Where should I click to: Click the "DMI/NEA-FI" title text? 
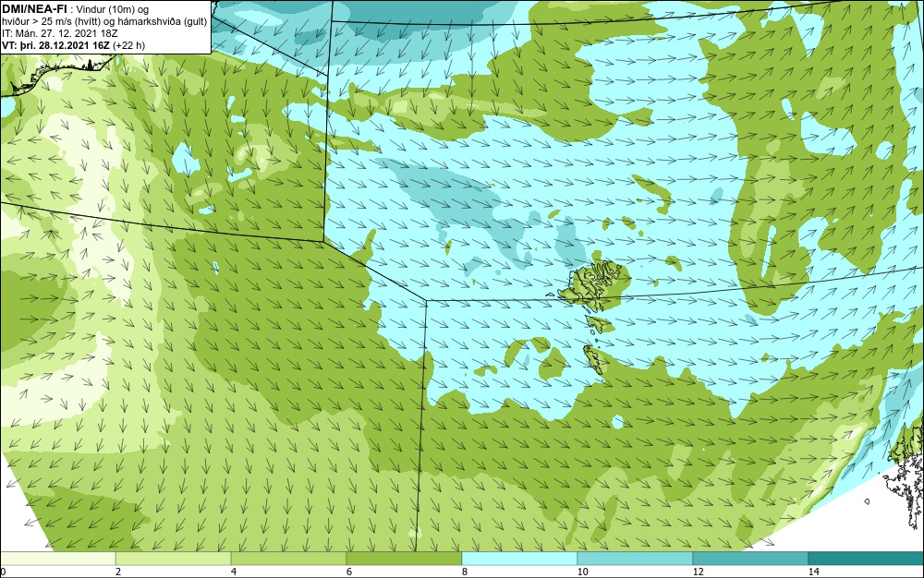pos(33,9)
